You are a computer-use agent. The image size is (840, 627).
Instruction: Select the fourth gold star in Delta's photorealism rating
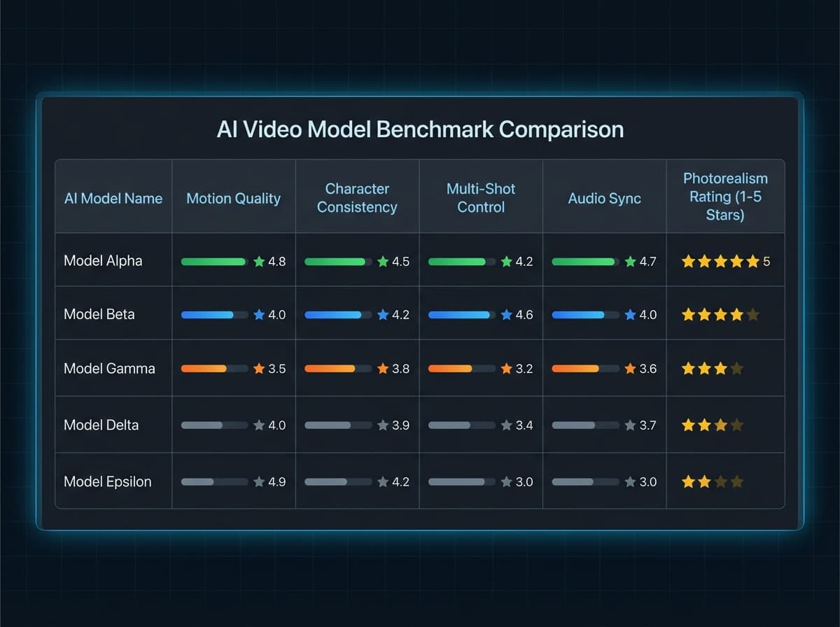pyautogui.click(x=736, y=425)
